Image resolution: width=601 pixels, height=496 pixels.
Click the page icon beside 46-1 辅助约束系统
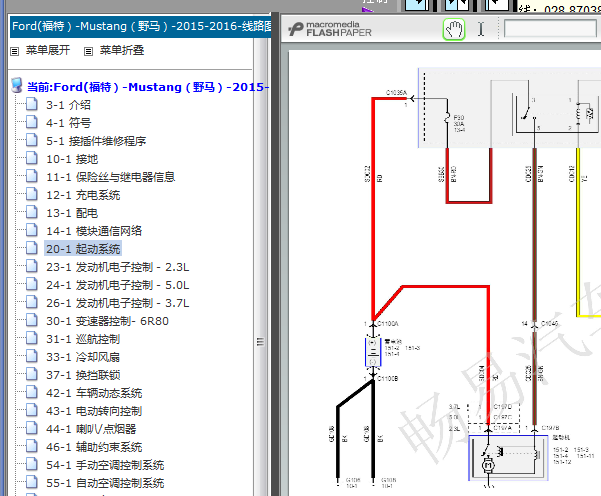pos(32,446)
